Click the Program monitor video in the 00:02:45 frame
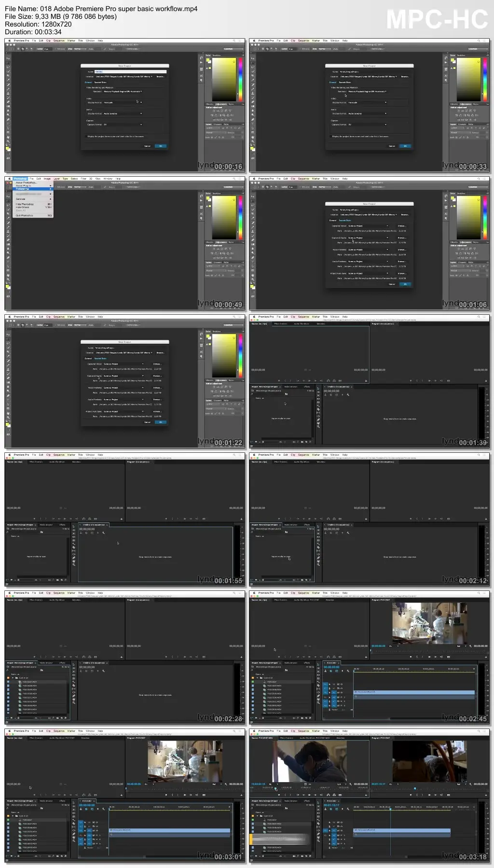 point(429,623)
